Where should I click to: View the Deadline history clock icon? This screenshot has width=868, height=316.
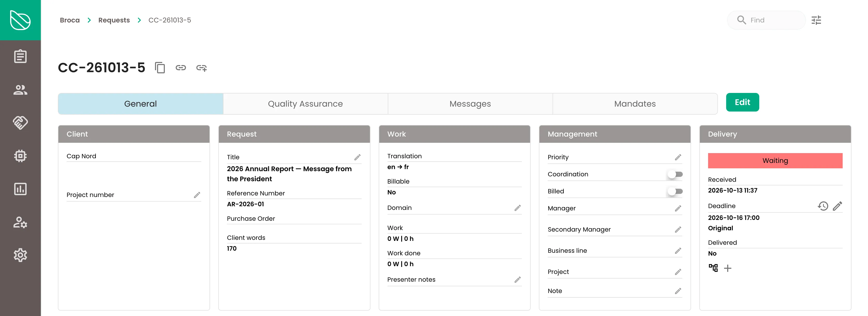(x=823, y=206)
